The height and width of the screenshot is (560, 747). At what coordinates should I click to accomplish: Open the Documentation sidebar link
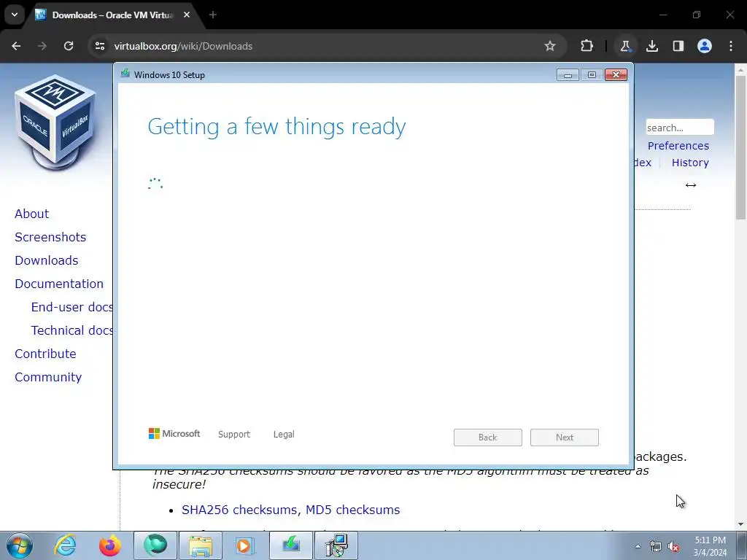(59, 284)
